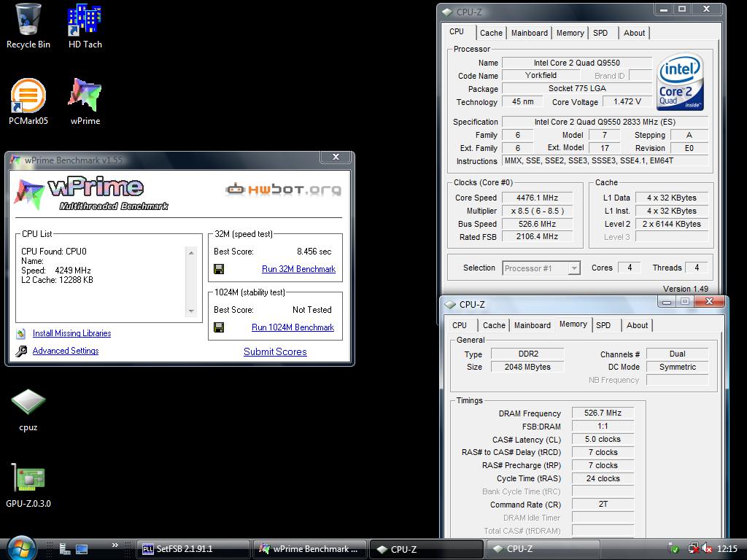Click the FSB:DRAM value 1:1
The width and height of the screenshot is (747, 560).
pyautogui.click(x=603, y=426)
